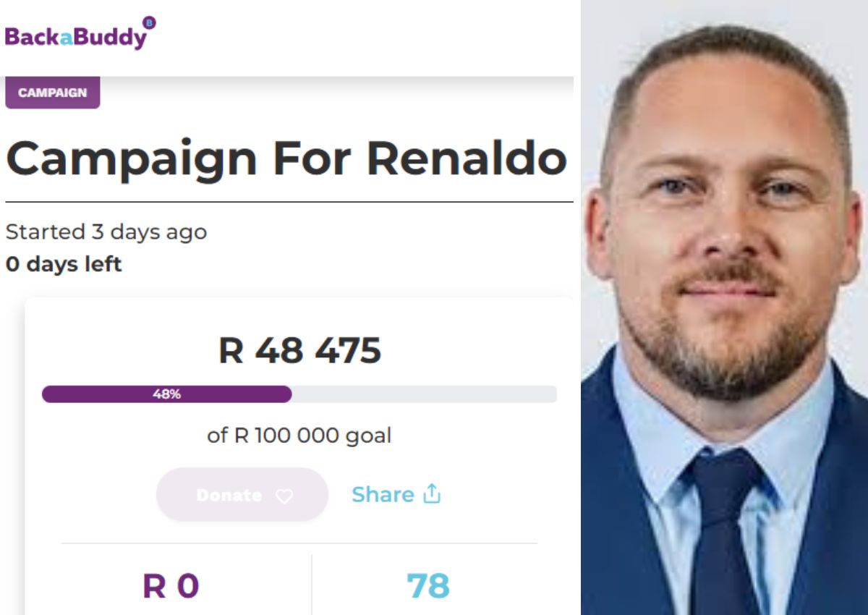
Task: Click the 48% label on the progress bar
Action: 166,394
